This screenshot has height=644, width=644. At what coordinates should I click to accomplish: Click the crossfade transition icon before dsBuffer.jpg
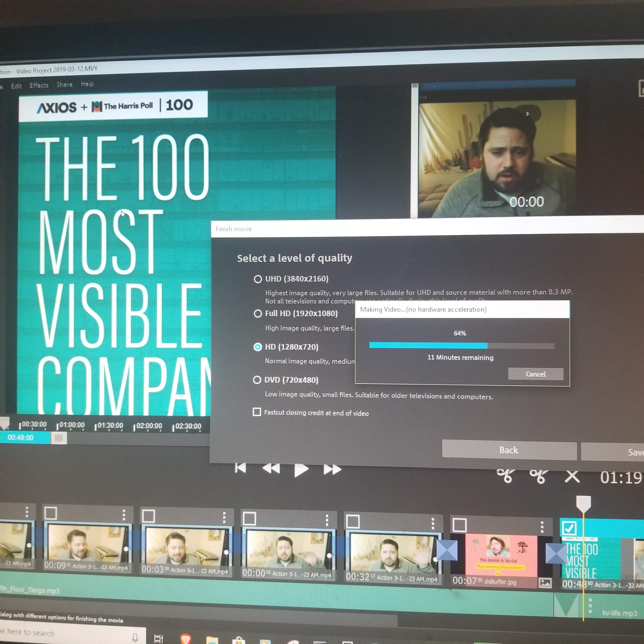[447, 550]
